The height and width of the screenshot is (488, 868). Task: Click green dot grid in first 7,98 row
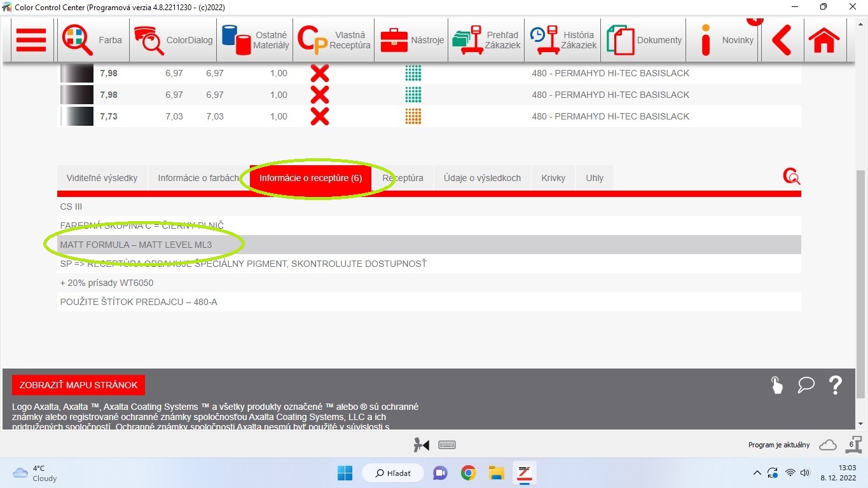(413, 73)
